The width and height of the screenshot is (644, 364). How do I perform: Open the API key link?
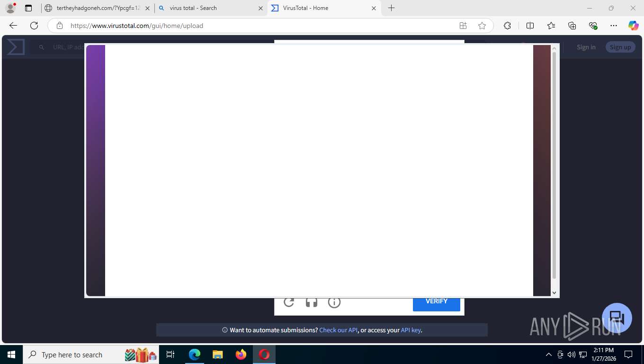pos(411,330)
